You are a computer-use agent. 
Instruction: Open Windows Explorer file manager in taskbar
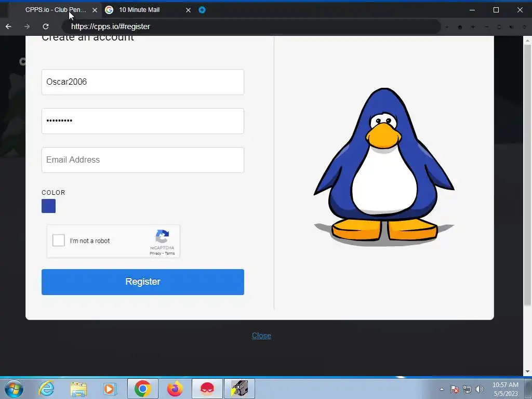click(x=78, y=389)
